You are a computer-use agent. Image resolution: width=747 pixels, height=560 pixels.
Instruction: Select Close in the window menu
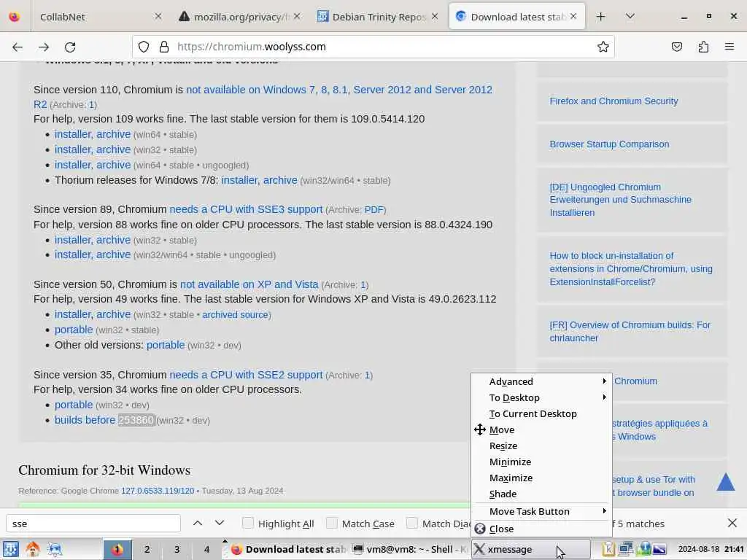coord(541,529)
